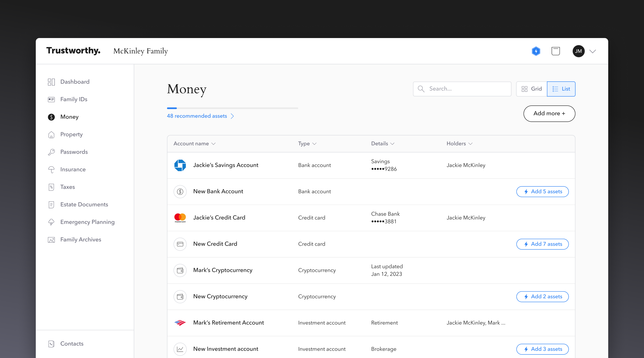Viewport: 644px width, 358px height.
Task: Click Add 2 assets button
Action: pos(542,297)
